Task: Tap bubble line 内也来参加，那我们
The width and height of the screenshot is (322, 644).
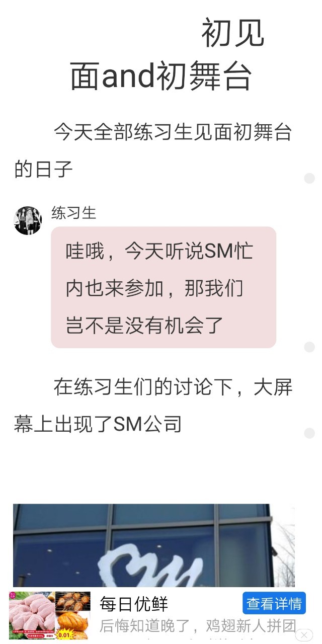Action: (x=154, y=289)
